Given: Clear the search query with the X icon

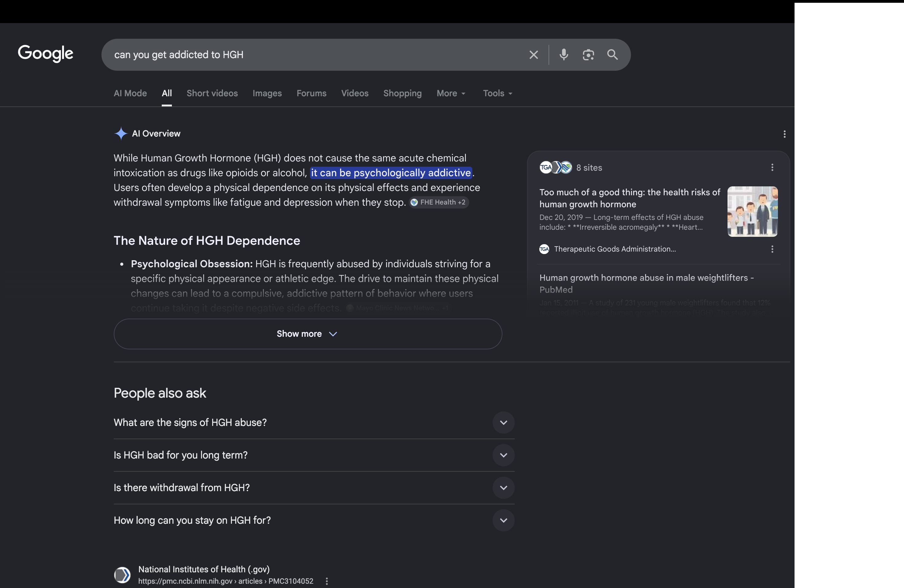Looking at the screenshot, I should (x=534, y=55).
